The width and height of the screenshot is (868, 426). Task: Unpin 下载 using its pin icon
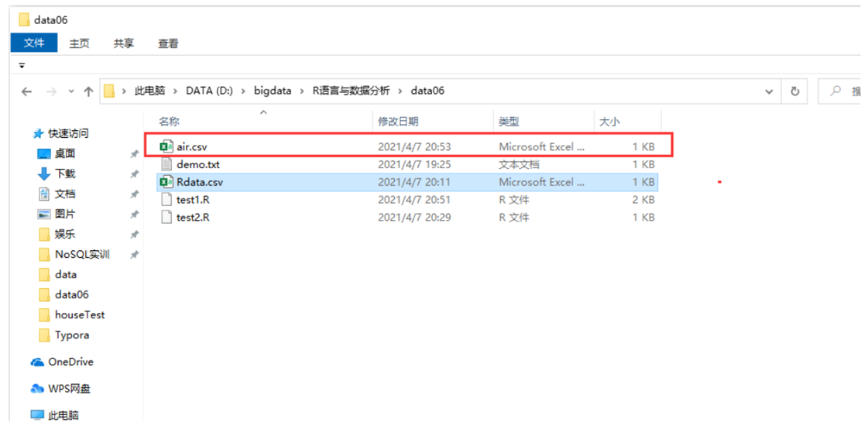pyautogui.click(x=134, y=174)
